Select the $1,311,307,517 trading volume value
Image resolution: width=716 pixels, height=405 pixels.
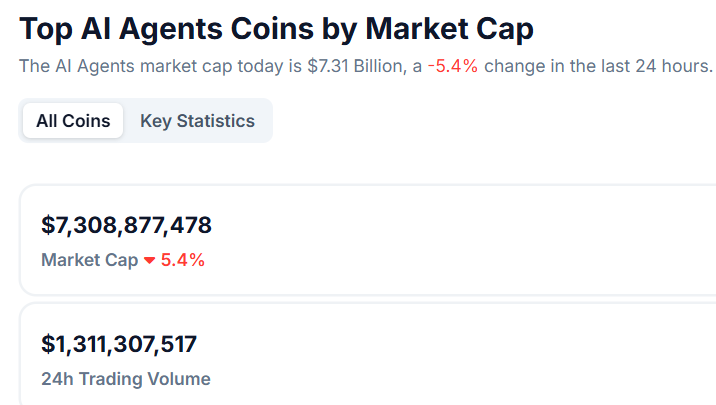(x=119, y=345)
